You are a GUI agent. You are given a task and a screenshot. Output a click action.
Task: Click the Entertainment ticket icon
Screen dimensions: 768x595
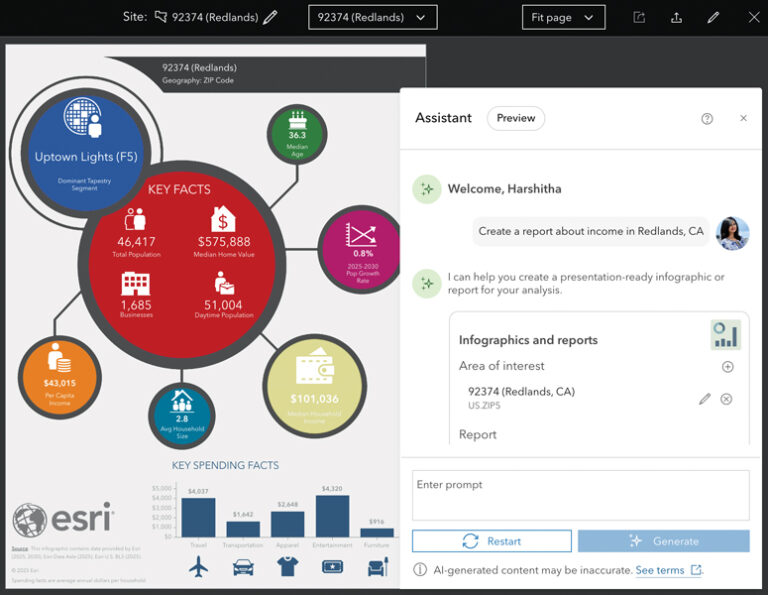[x=333, y=567]
